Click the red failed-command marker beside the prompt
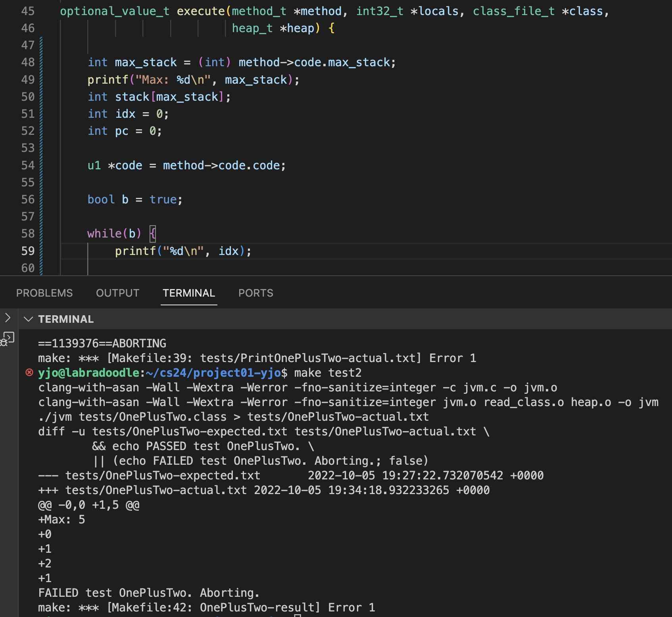The width and height of the screenshot is (672, 617). pyautogui.click(x=29, y=372)
